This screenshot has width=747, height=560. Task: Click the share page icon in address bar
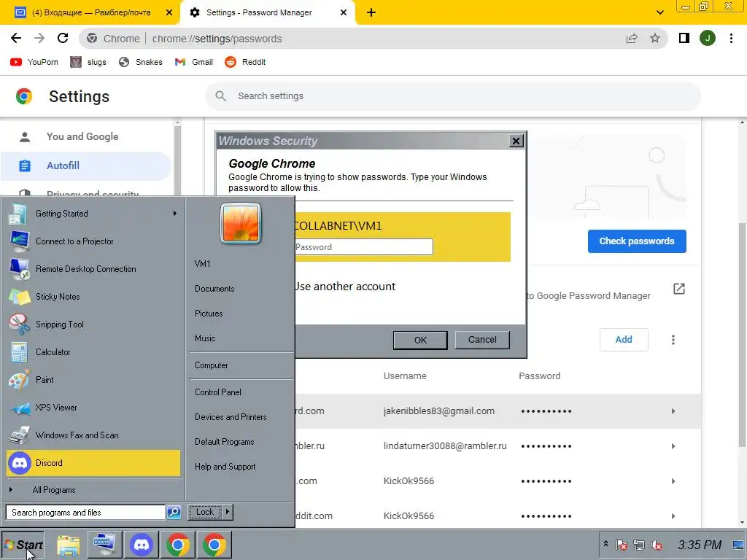point(632,38)
